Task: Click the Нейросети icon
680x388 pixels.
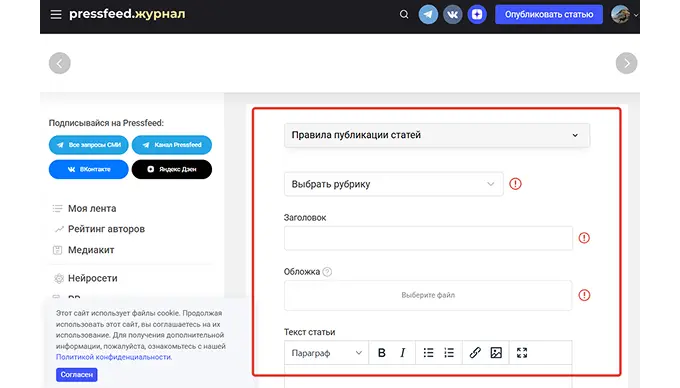Action: point(59,278)
